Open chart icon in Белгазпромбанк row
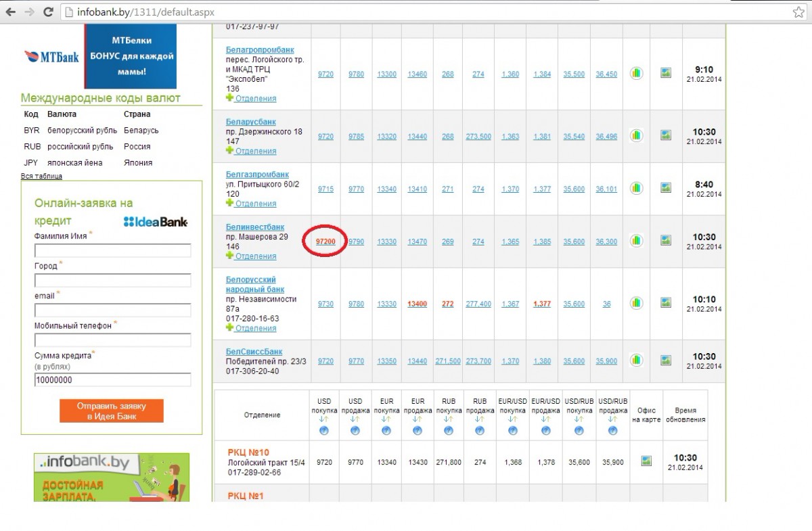Screen dimensions: 812x531 (636, 187)
